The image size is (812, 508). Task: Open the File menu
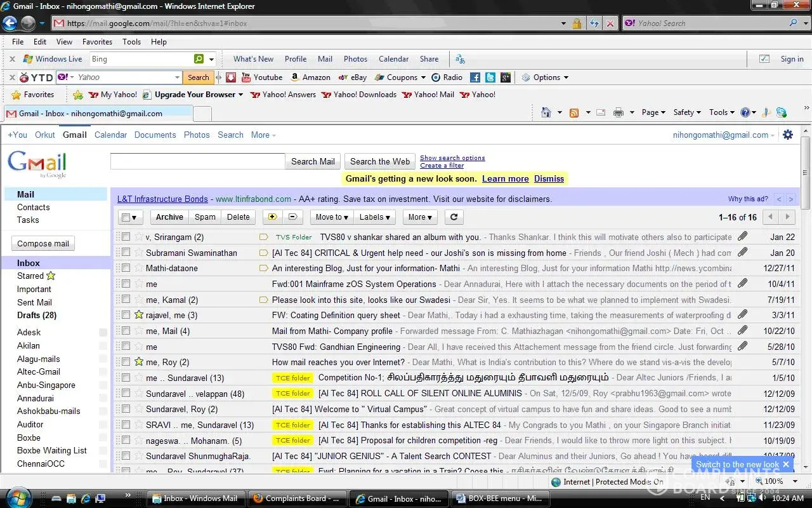[18, 42]
